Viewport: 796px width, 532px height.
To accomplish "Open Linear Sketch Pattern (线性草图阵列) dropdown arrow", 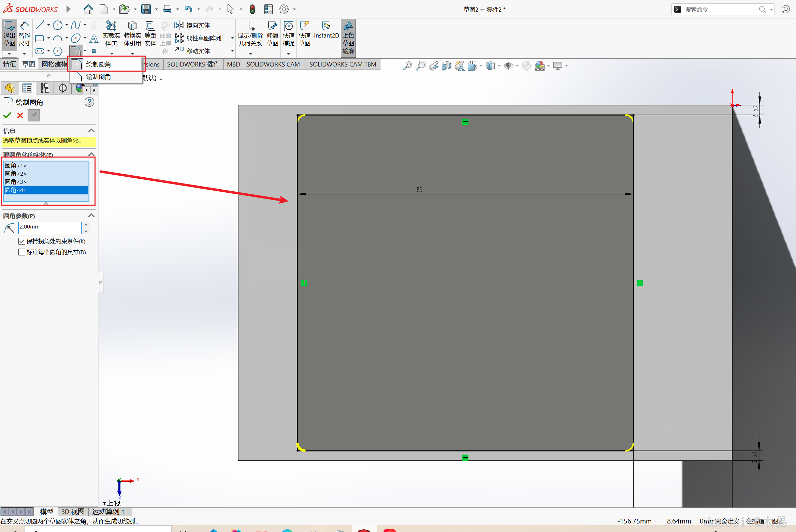I will (232, 38).
